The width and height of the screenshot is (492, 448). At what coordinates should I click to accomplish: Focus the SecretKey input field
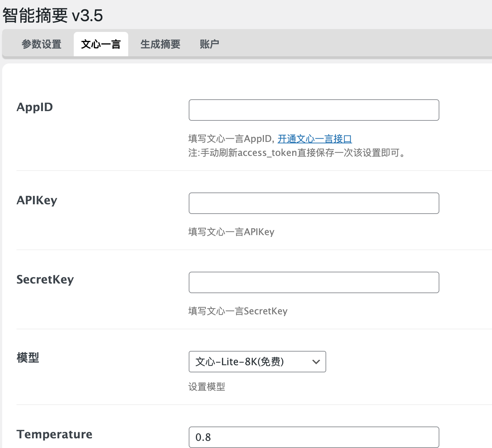click(x=314, y=282)
